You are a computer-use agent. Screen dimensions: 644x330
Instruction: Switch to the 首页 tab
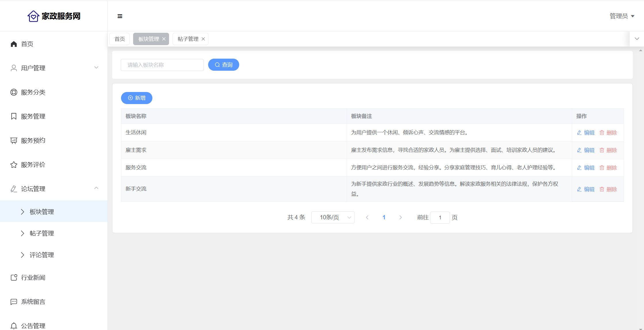[x=120, y=39]
